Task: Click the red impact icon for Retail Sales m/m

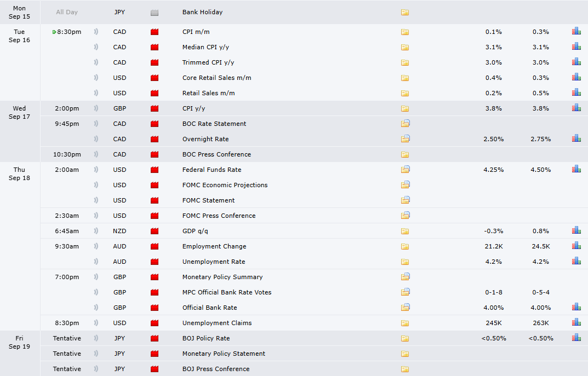Action: (x=155, y=93)
